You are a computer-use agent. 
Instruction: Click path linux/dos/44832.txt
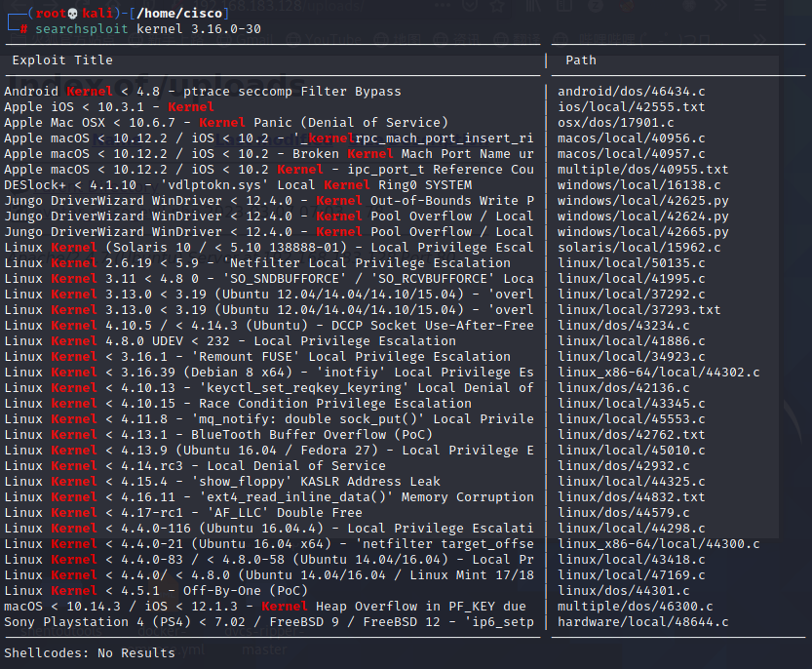coord(632,497)
